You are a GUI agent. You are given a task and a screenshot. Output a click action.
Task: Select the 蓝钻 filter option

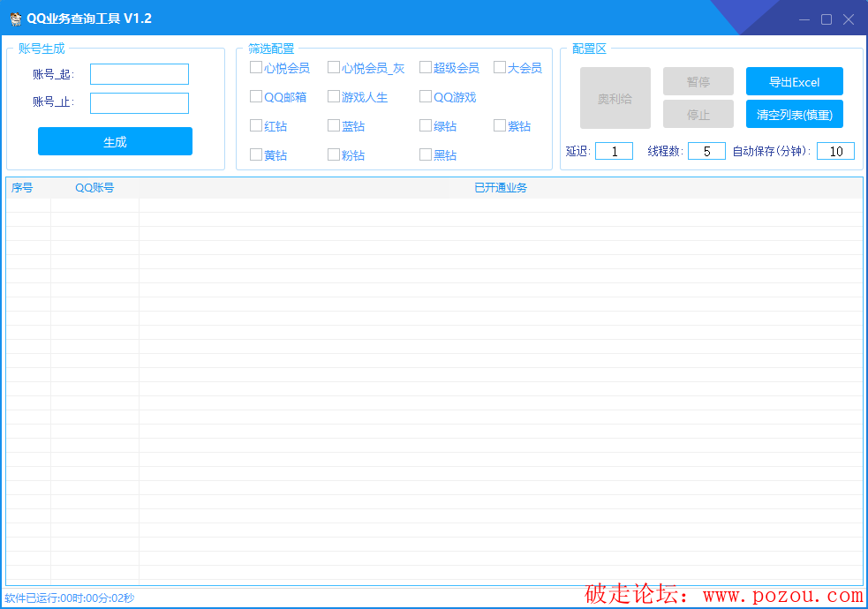pyautogui.click(x=334, y=126)
